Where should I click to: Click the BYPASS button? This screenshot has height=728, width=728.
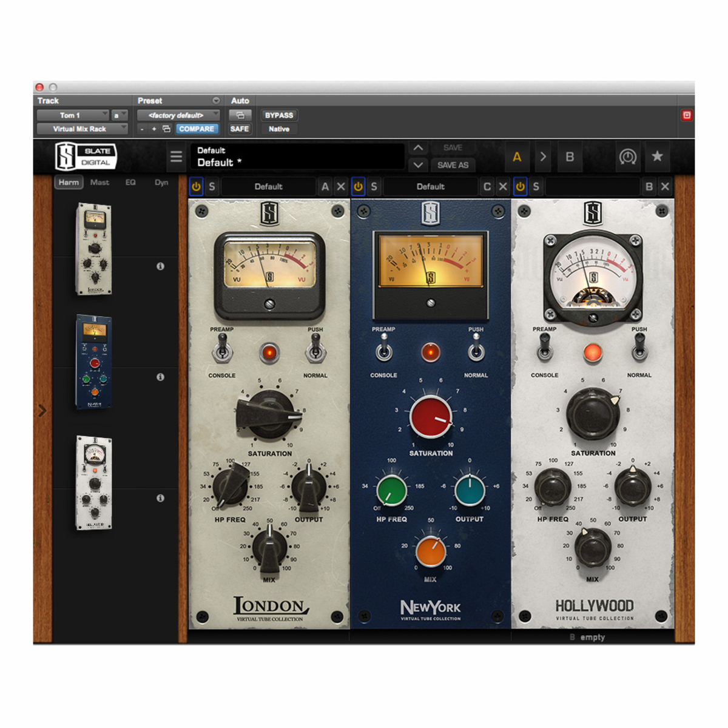279,115
